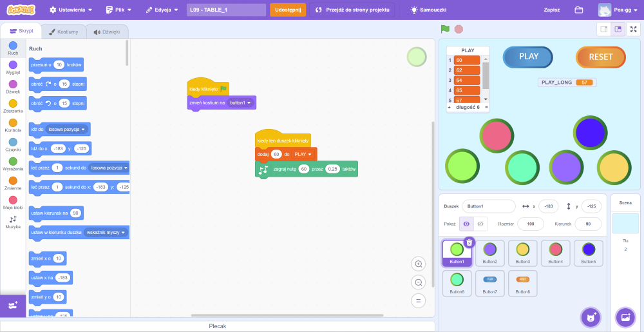
Task: Click pink circle button on stage
Action: [x=497, y=134]
